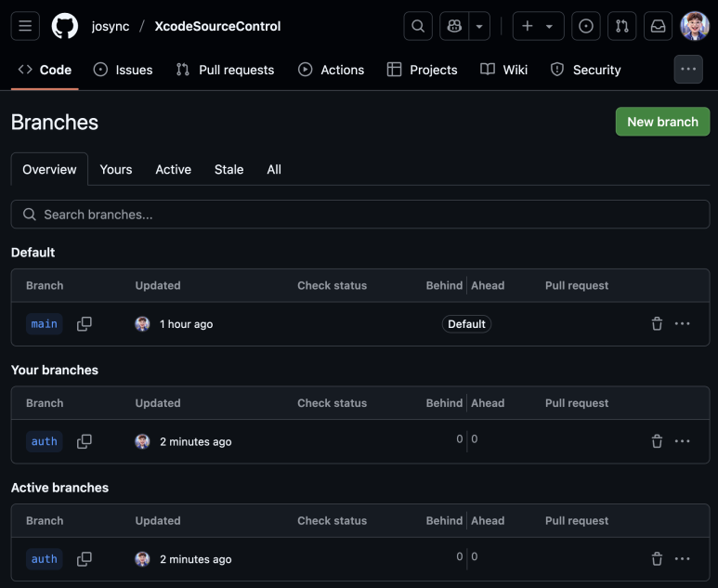Select the Stale branches tab
Screen dimensions: 718x588
(228, 169)
